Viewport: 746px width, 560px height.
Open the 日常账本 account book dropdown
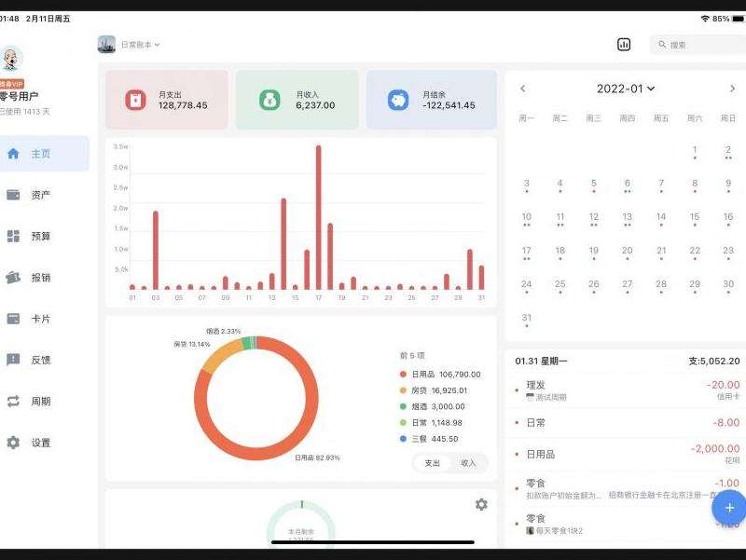coord(141,45)
